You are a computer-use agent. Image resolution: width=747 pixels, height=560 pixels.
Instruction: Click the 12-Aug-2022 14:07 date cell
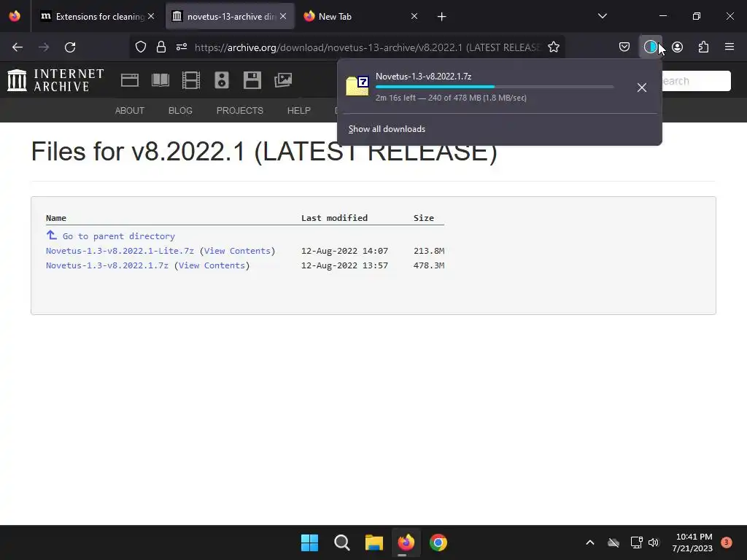pos(344,251)
